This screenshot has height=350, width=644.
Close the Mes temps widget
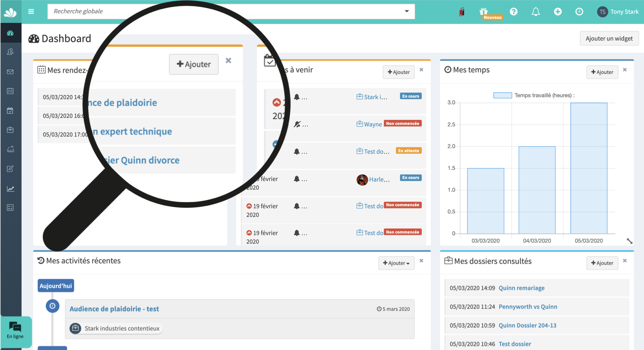click(625, 70)
